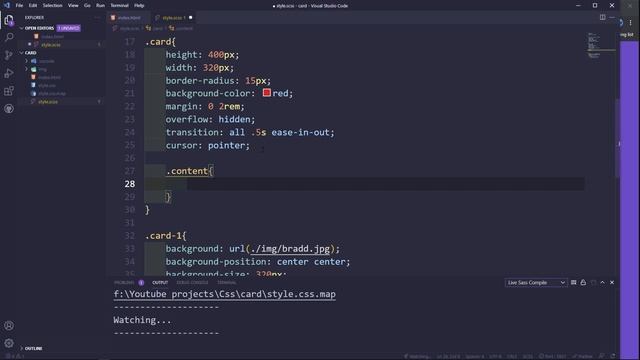The image size is (640, 360).
Task: Collapse the CARD folder section
Action: (x=30, y=53)
